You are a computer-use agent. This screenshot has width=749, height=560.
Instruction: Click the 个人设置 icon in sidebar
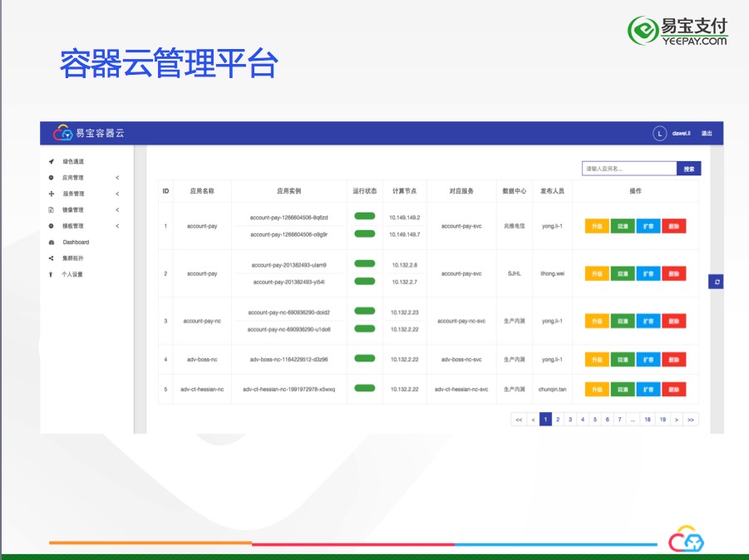point(51,274)
